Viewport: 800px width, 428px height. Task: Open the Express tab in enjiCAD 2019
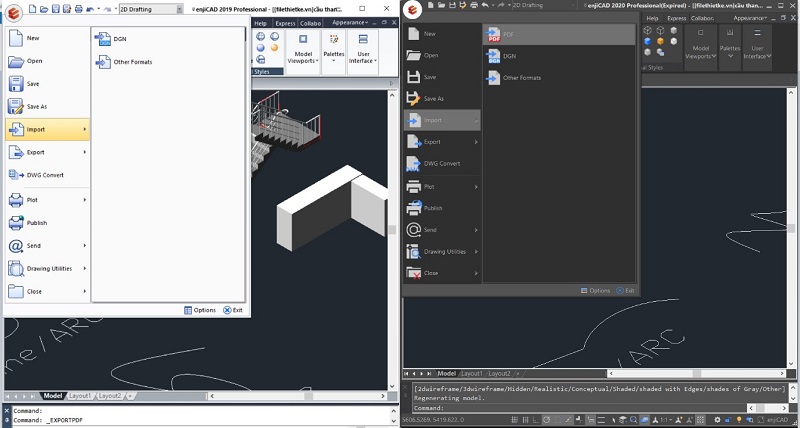[285, 23]
